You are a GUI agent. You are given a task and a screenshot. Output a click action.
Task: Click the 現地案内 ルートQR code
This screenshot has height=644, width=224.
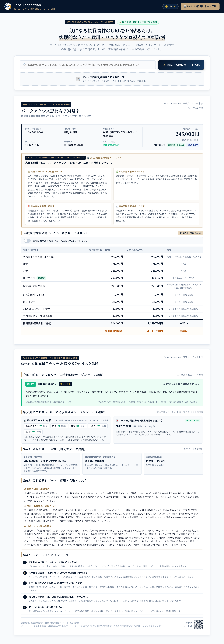[x=199, y=624]
